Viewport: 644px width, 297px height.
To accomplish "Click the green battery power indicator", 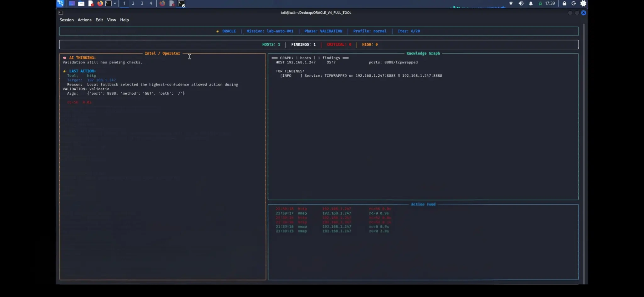I will 540,4.
